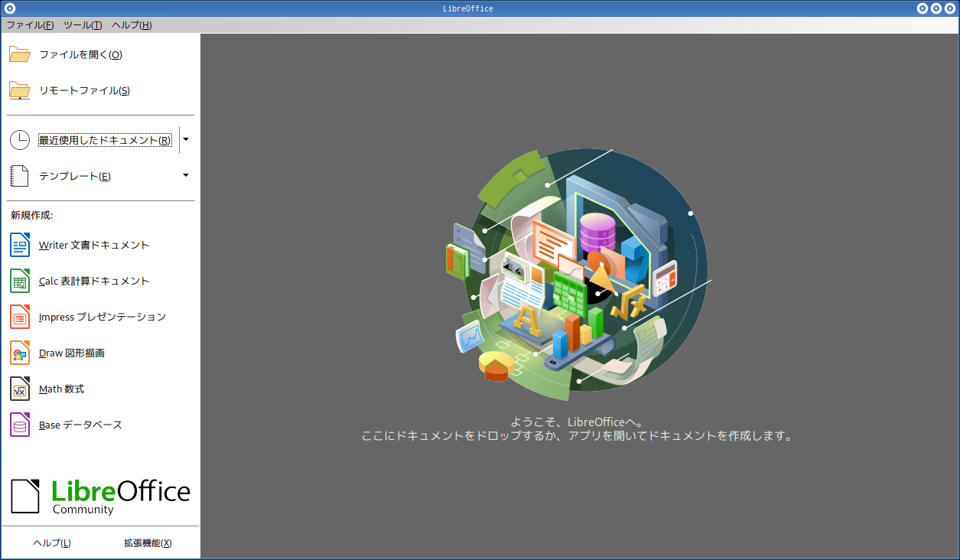Click the Writer document icon
Screen dimensions: 960x560
20,245
